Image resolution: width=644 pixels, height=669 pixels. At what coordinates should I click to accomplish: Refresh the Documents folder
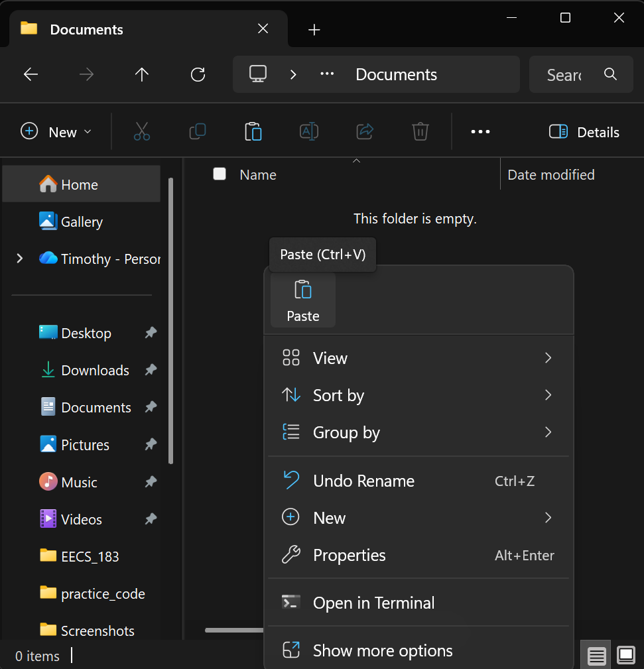pyautogui.click(x=198, y=75)
